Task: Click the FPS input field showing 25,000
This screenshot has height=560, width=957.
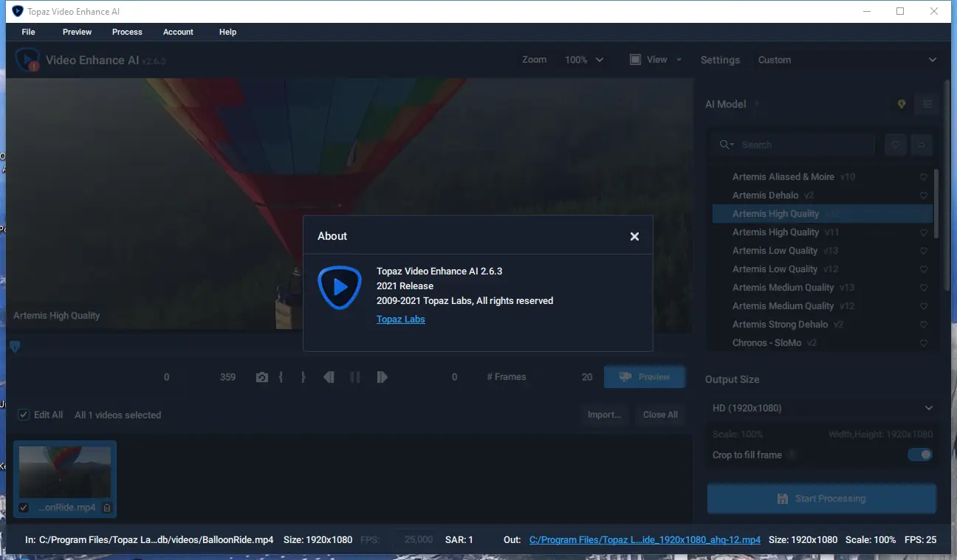Action: 414,540
